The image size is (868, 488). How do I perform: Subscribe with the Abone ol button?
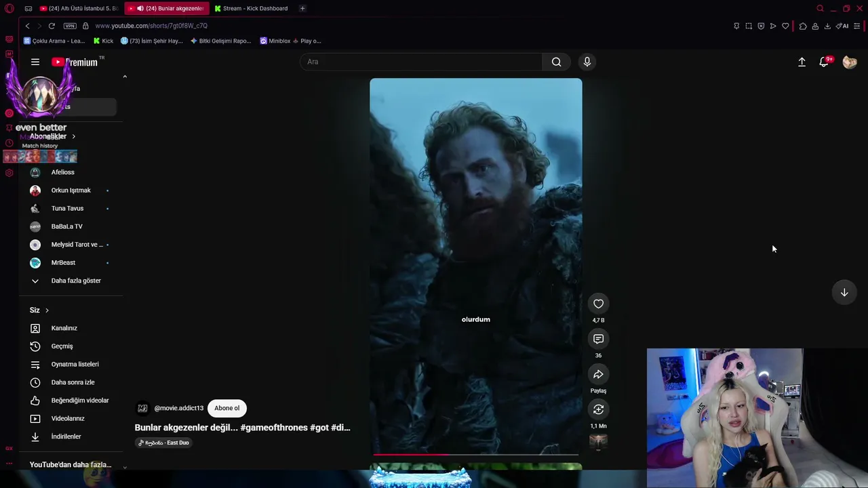pyautogui.click(x=227, y=408)
